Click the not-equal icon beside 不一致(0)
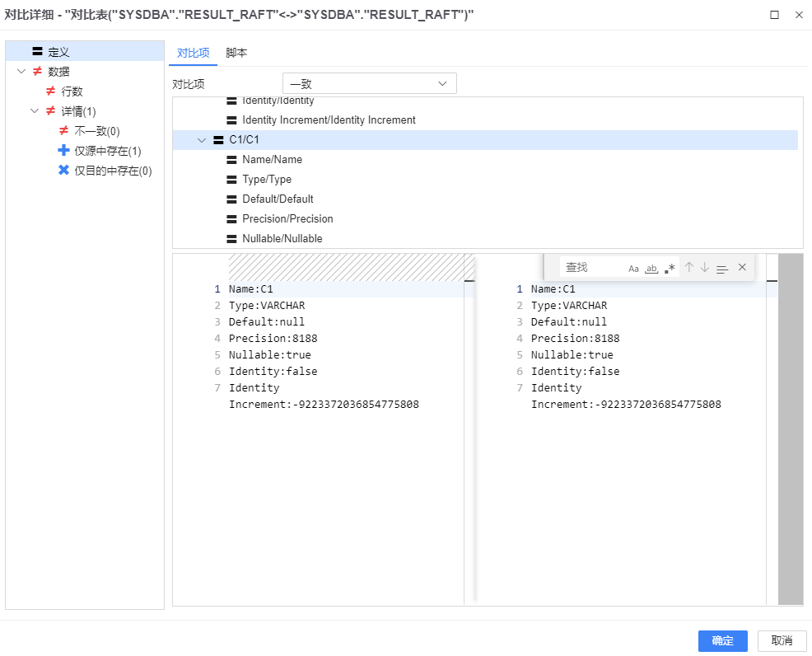Image resolution: width=812 pixels, height=656 pixels. coord(63,130)
